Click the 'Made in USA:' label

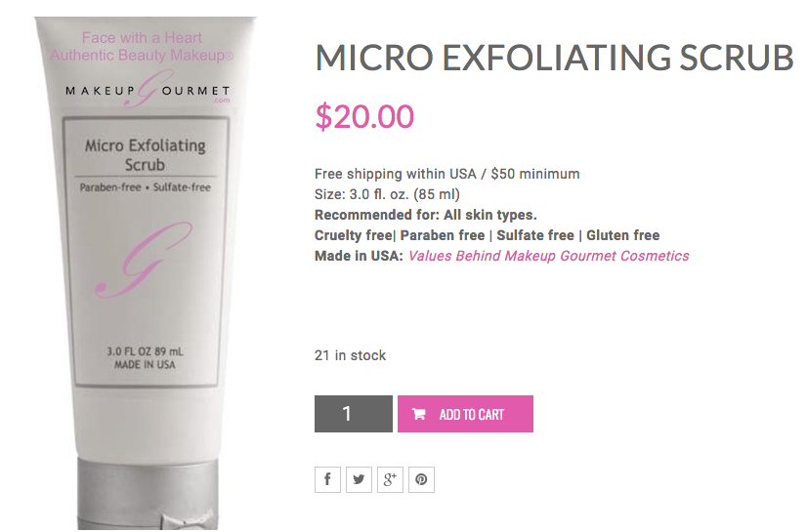[x=359, y=256]
